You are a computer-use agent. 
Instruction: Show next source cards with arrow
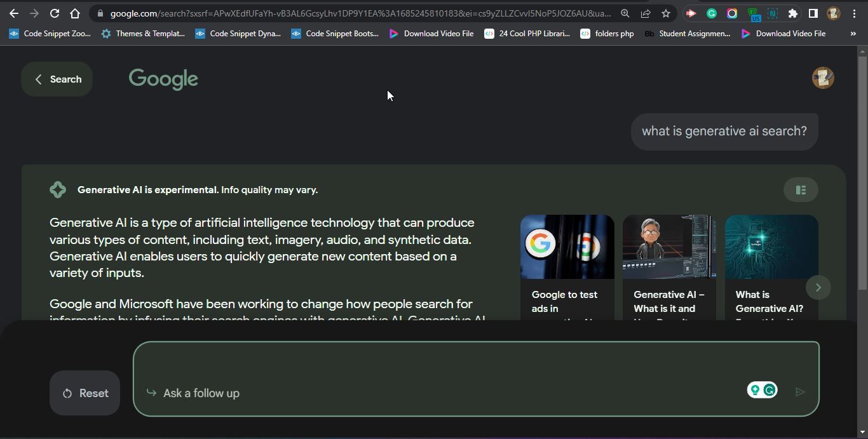(818, 288)
